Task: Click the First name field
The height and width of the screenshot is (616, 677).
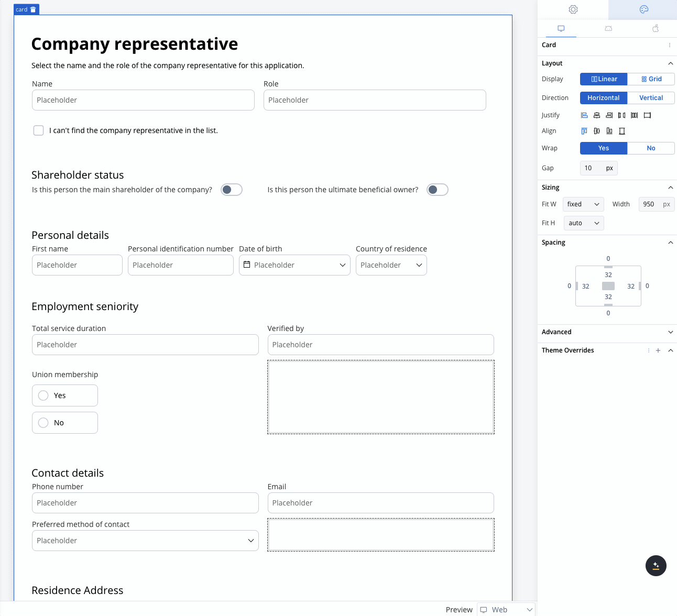Action: (77, 265)
